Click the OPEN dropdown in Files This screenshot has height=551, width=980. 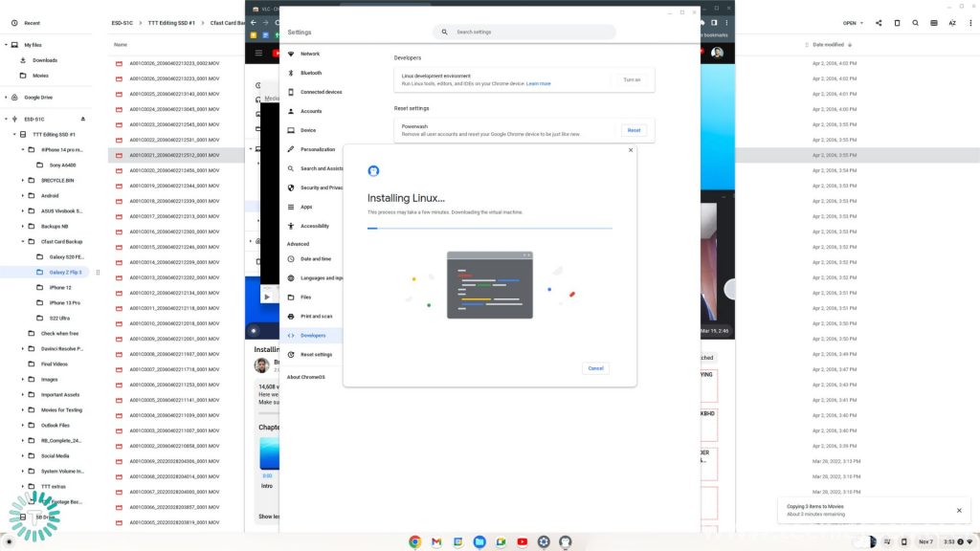pos(853,23)
